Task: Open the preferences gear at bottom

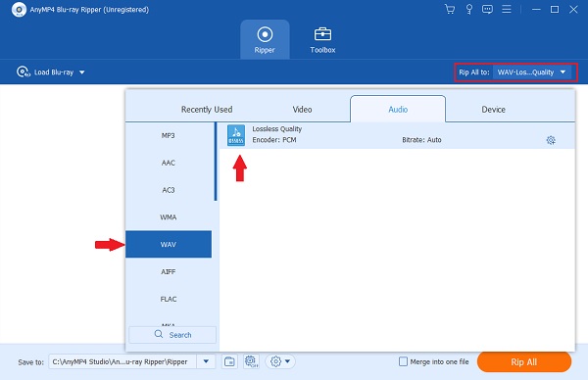Action: coord(275,361)
